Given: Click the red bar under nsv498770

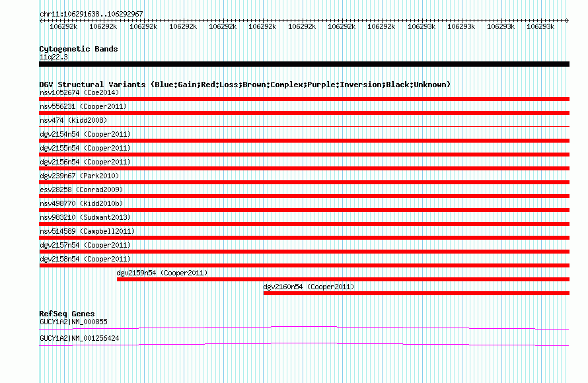Looking at the screenshot, I should click(x=304, y=210).
